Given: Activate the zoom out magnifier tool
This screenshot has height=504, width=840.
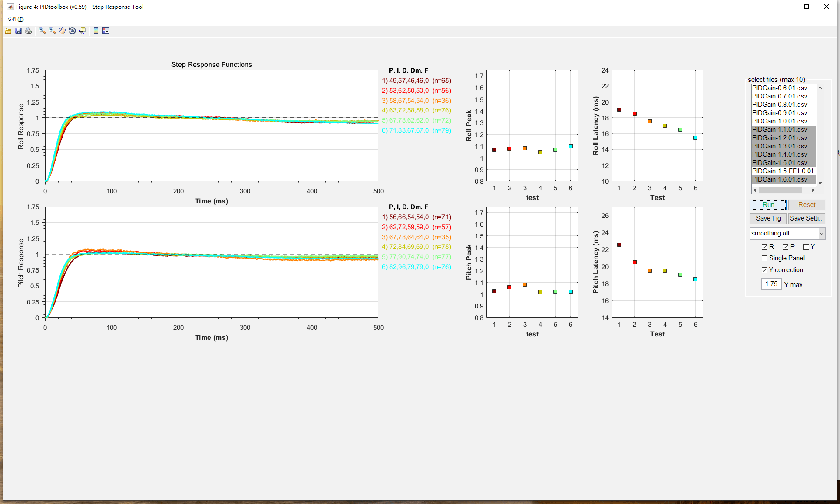Looking at the screenshot, I should click(x=52, y=31).
